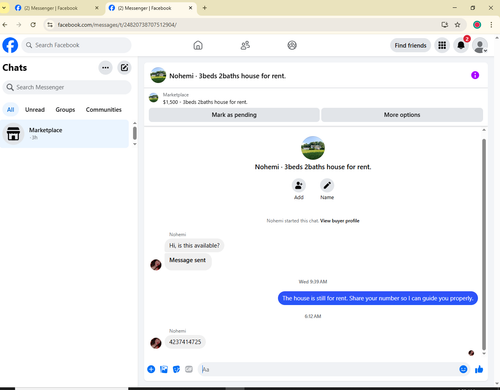The width and height of the screenshot is (500, 390).
Task: Click the Find friends button
Action: pos(410,45)
